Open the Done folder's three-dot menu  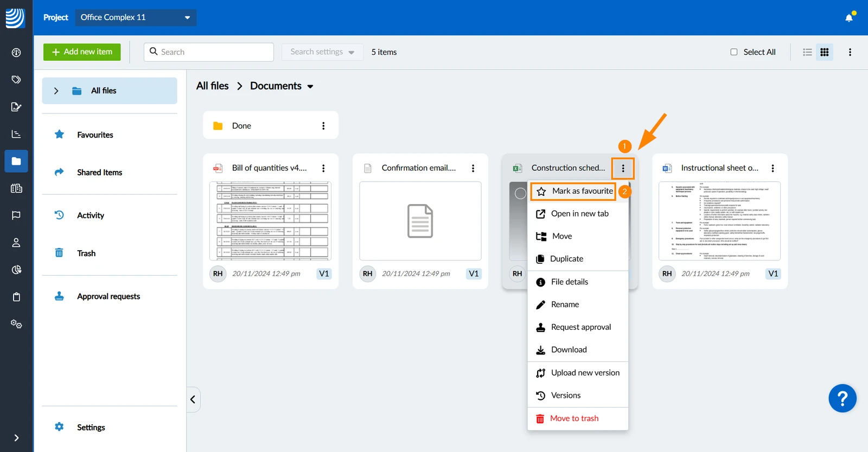(x=323, y=126)
